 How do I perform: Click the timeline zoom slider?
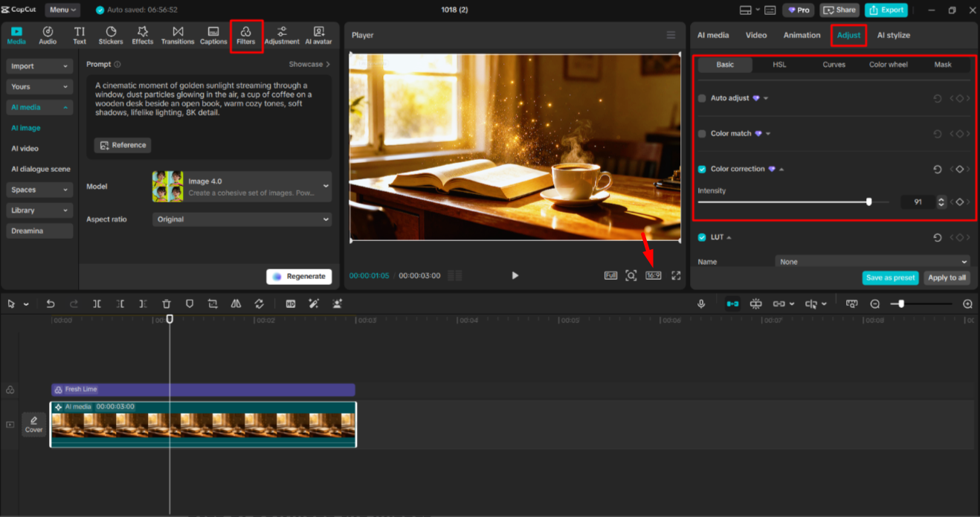point(922,304)
